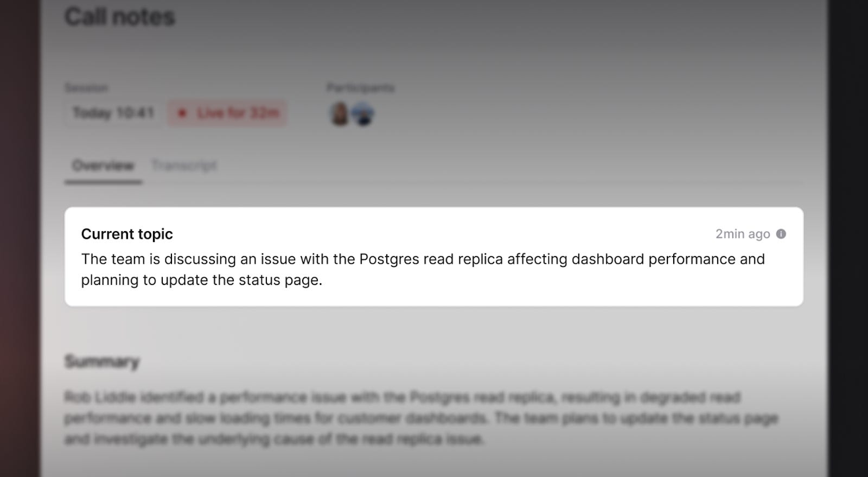Click the Live for 32m badge
The width and height of the screenshot is (868, 477).
[227, 113]
